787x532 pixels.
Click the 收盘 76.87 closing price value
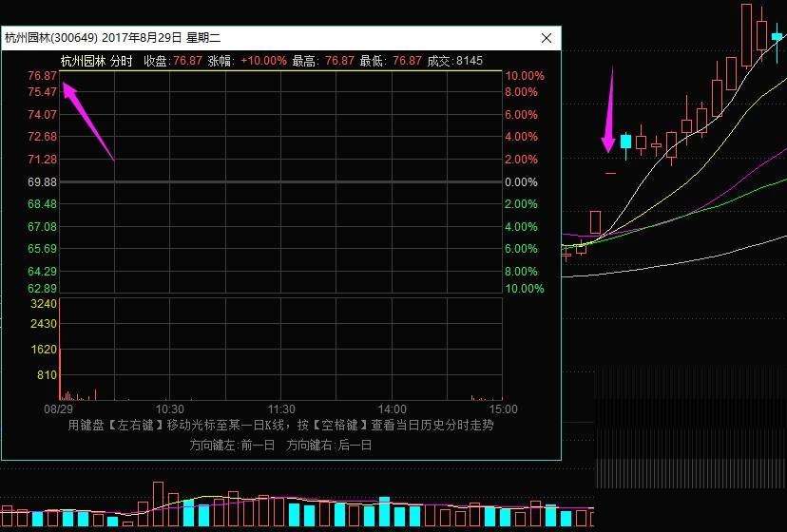[x=187, y=61]
